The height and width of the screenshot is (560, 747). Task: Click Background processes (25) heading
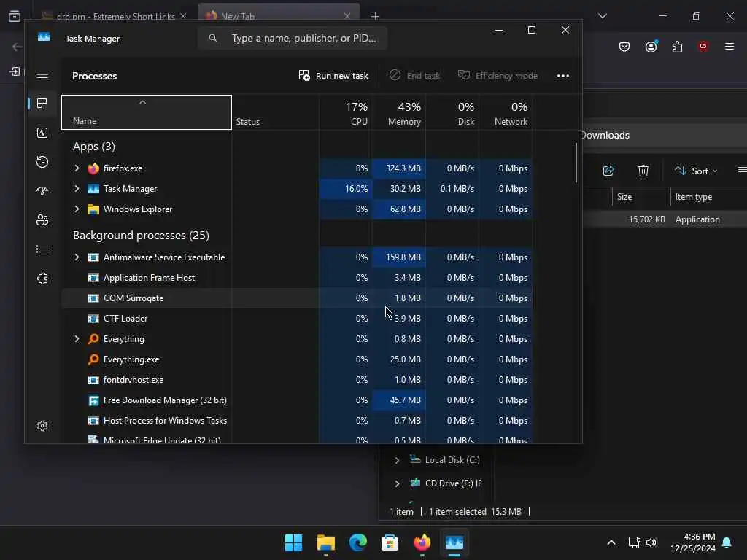tap(141, 236)
